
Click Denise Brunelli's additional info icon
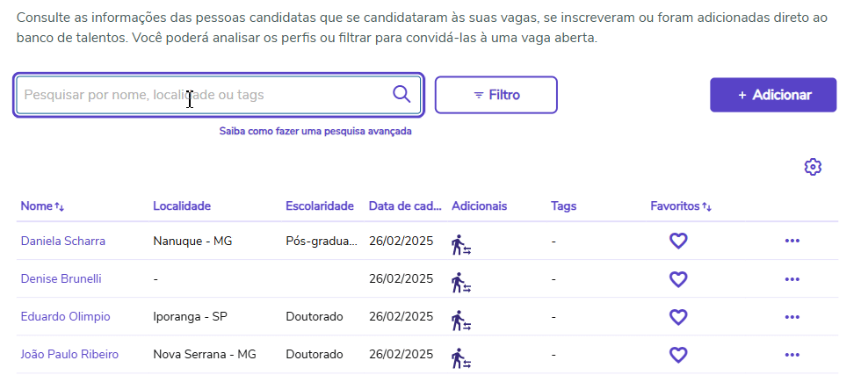(x=461, y=282)
